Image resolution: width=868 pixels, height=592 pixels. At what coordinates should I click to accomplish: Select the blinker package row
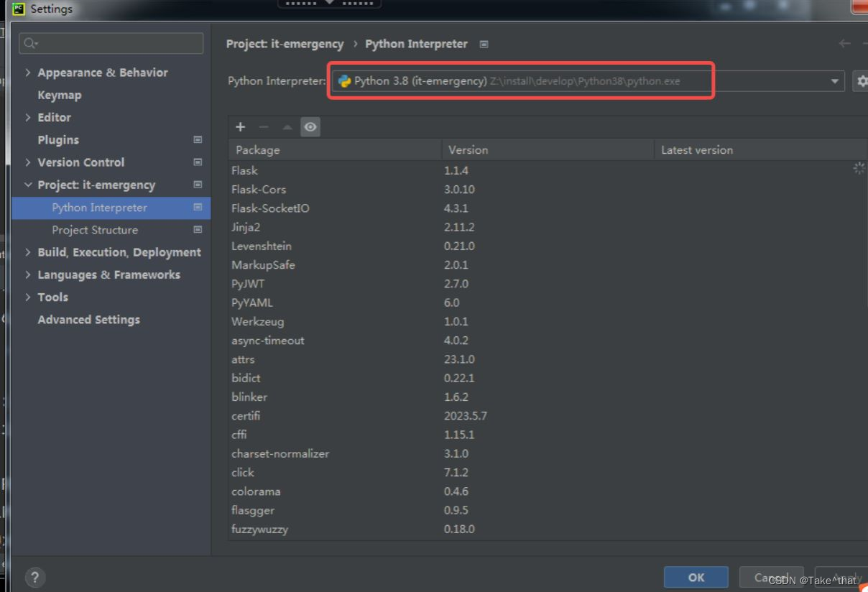548,397
